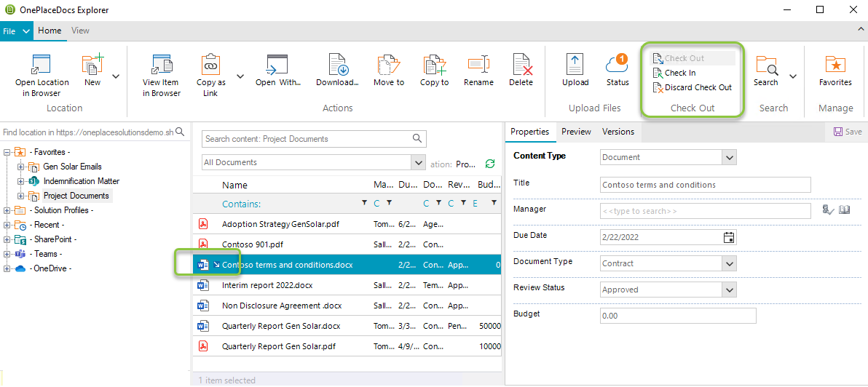Screen dimensions: 868x387
Task: Click the Move to icon
Action: pyautogui.click(x=389, y=64)
